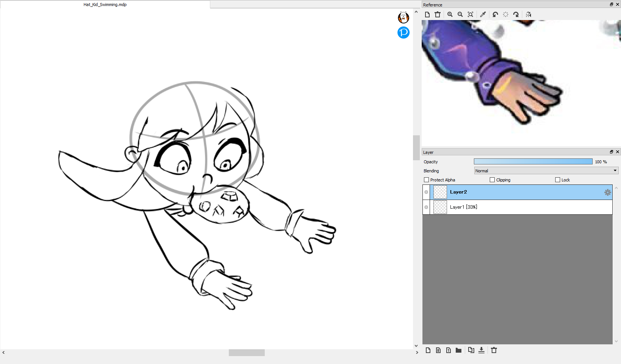Delete the reference image with trash icon
Screen dimensions: 621x364
click(438, 14)
